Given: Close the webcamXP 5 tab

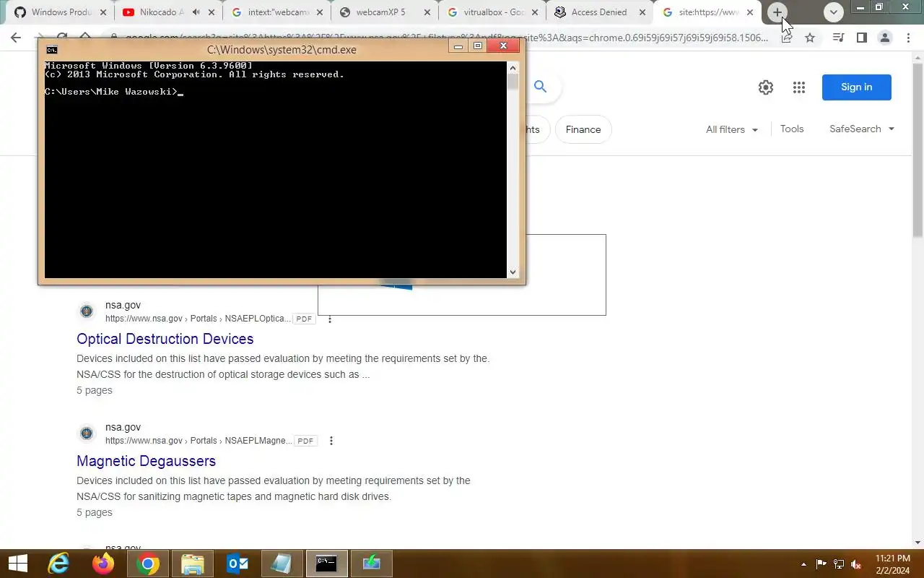Looking at the screenshot, I should point(427,12).
